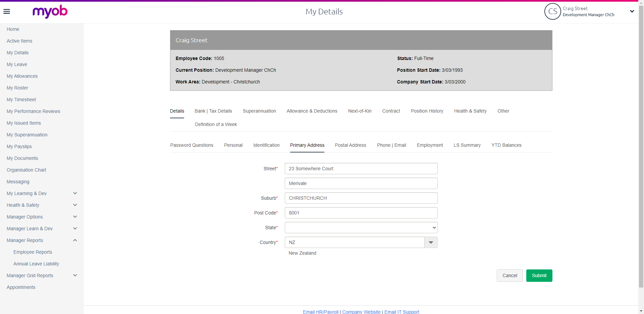The height and width of the screenshot is (314, 644).
Task: Open LS Summary sub-tab
Action: tap(467, 145)
